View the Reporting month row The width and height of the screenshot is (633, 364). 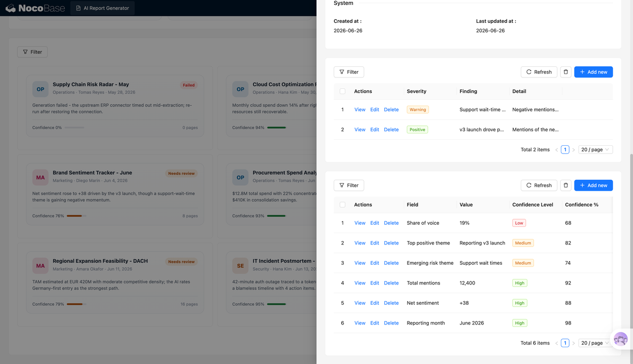[x=360, y=323]
